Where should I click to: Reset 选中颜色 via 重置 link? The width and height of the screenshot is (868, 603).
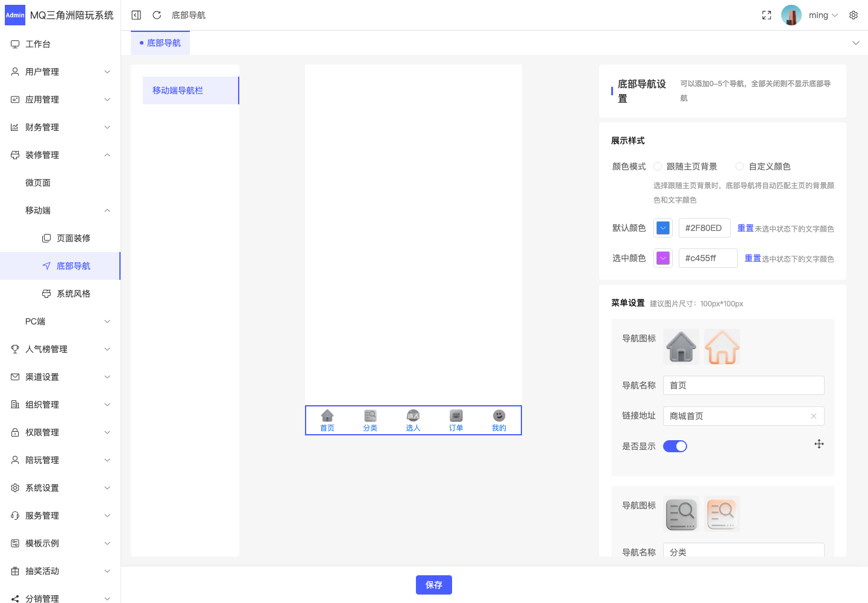(753, 258)
